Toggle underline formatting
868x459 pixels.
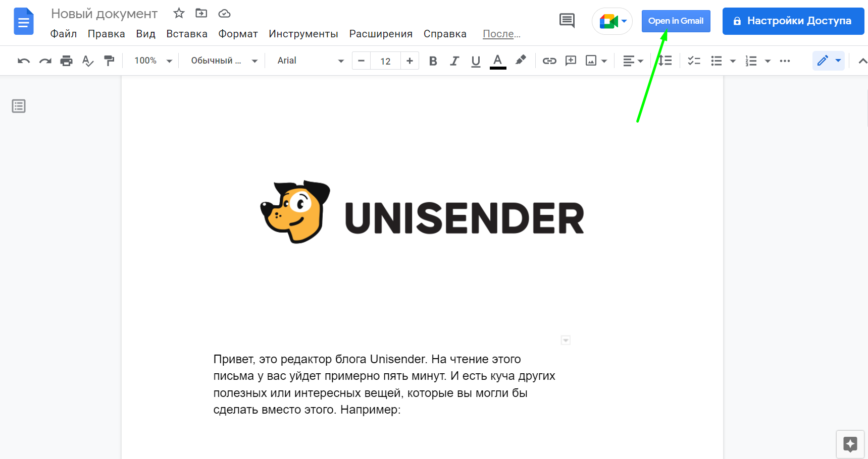[476, 61]
